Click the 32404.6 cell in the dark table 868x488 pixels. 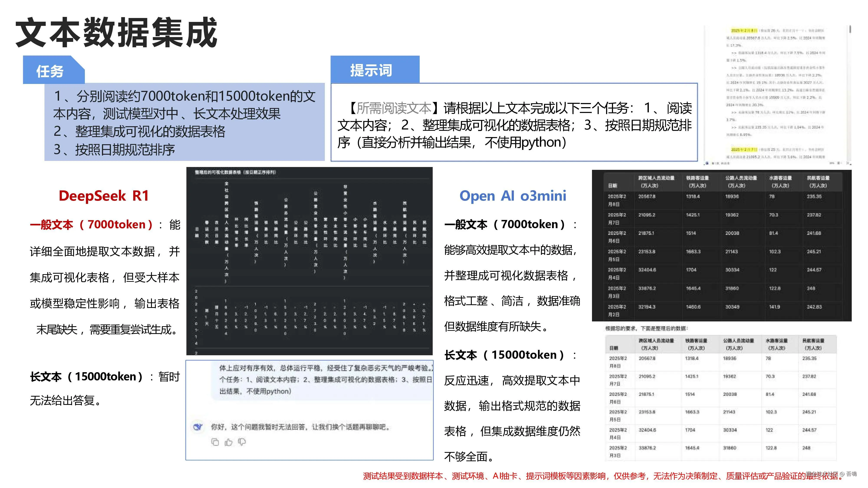click(x=647, y=270)
